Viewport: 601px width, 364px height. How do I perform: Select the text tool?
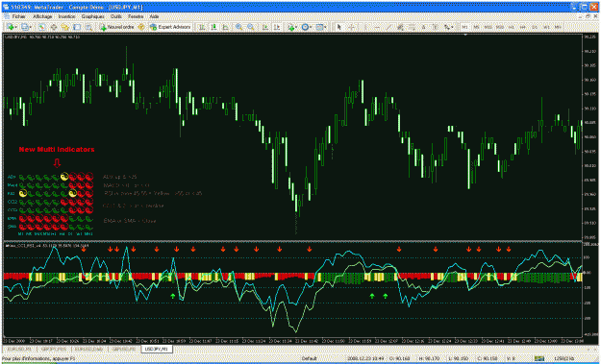(x=423, y=27)
